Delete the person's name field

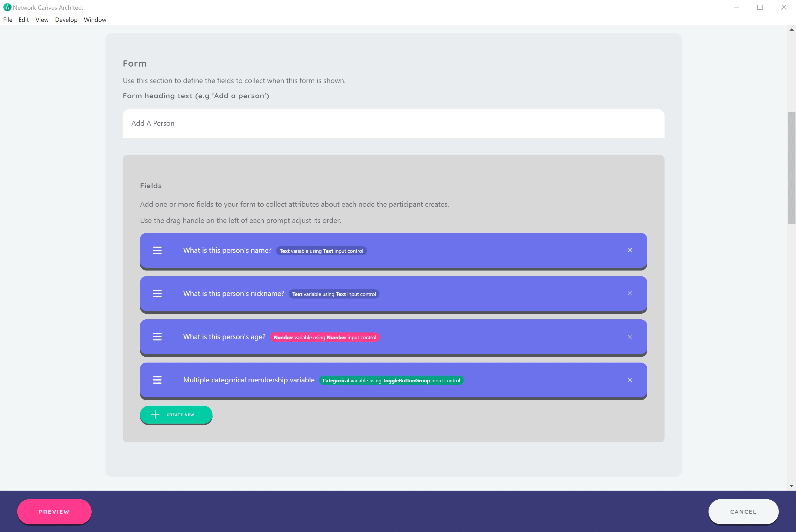[x=630, y=250]
